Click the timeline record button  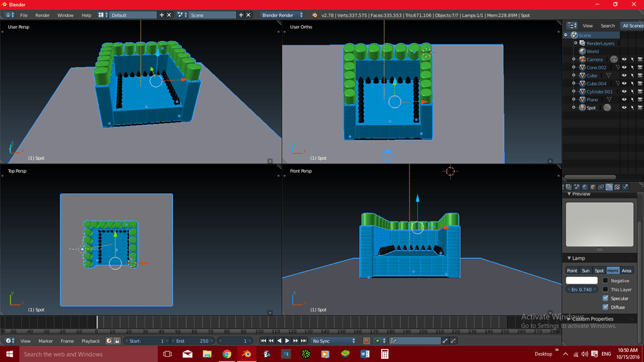click(367, 341)
